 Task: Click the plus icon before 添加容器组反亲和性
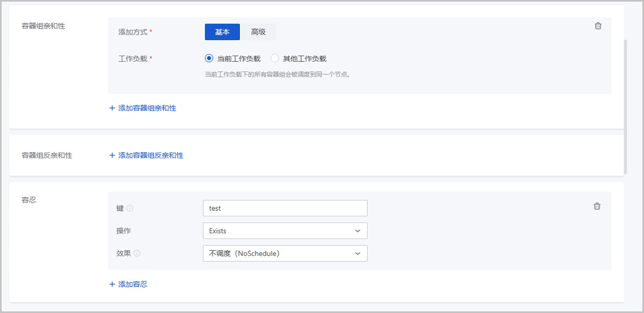point(112,155)
